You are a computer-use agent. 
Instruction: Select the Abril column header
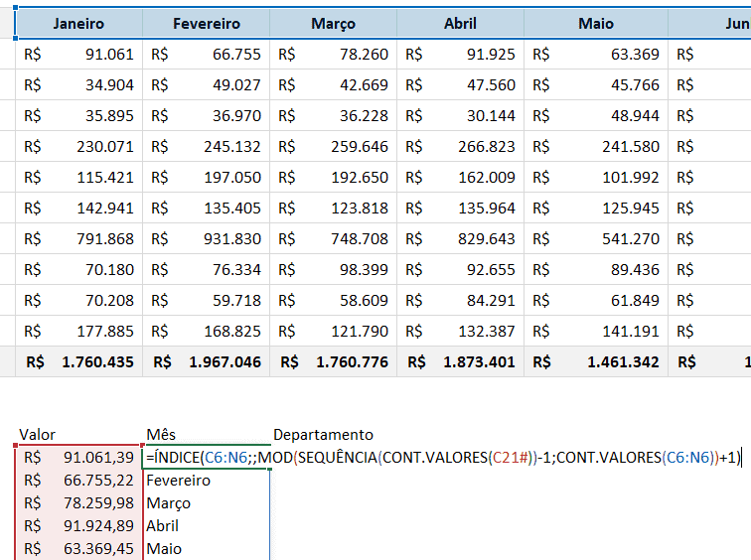(x=460, y=24)
